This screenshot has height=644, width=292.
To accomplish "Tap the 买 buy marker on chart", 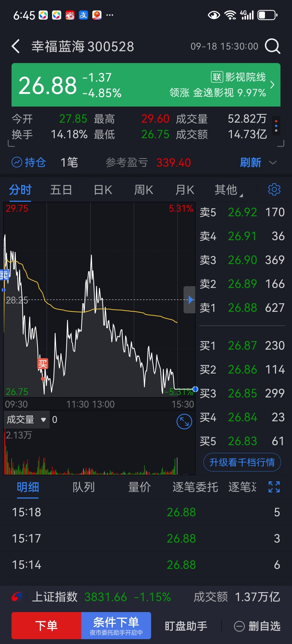I will coord(43,364).
